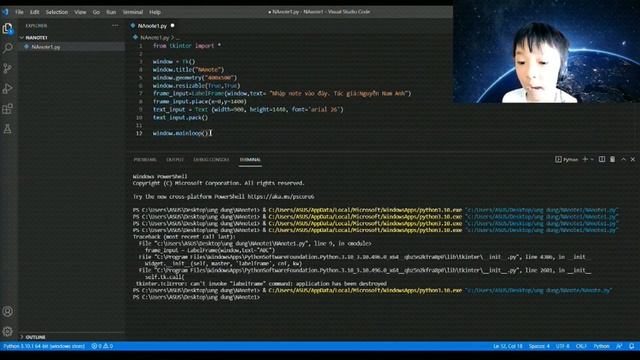
Task: Change language mode Python in status bar
Action: pyautogui.click(x=601, y=346)
